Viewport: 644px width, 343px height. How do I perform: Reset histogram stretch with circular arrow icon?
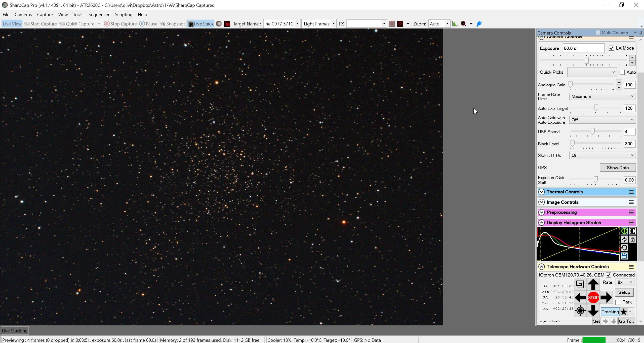tap(624, 248)
